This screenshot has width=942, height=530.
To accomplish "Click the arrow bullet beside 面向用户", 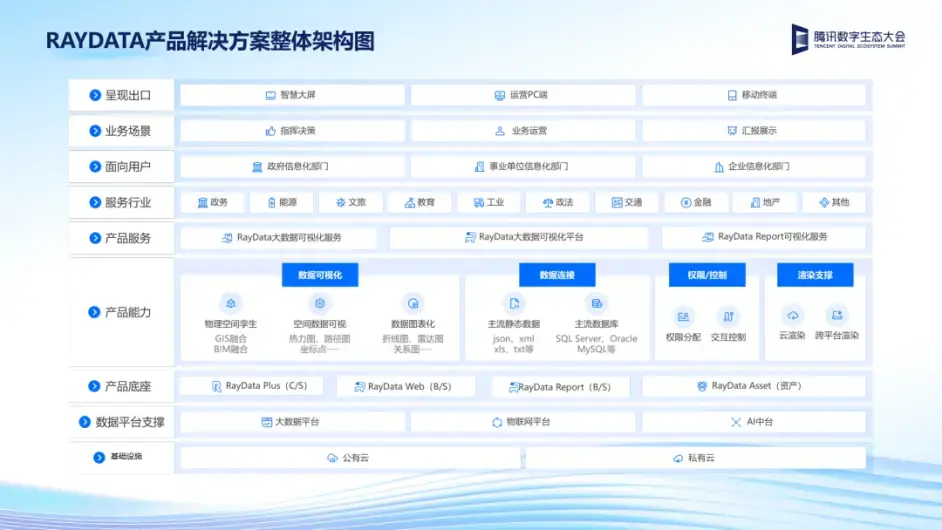I will (x=95, y=166).
